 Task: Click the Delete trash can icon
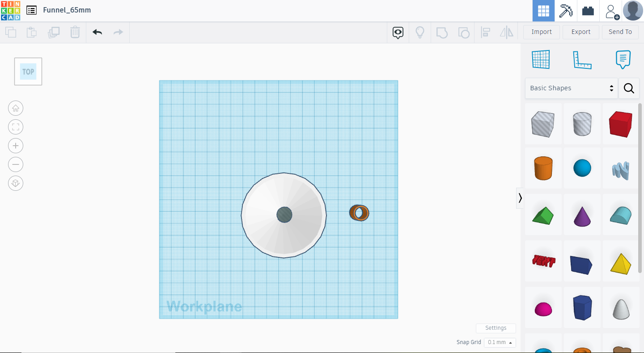click(75, 32)
